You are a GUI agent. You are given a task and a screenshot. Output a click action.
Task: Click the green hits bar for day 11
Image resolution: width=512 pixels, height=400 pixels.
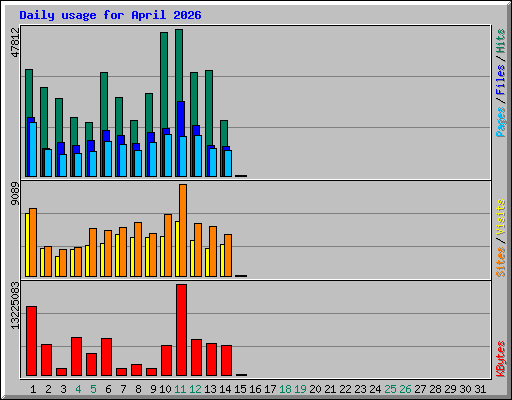coord(179,65)
